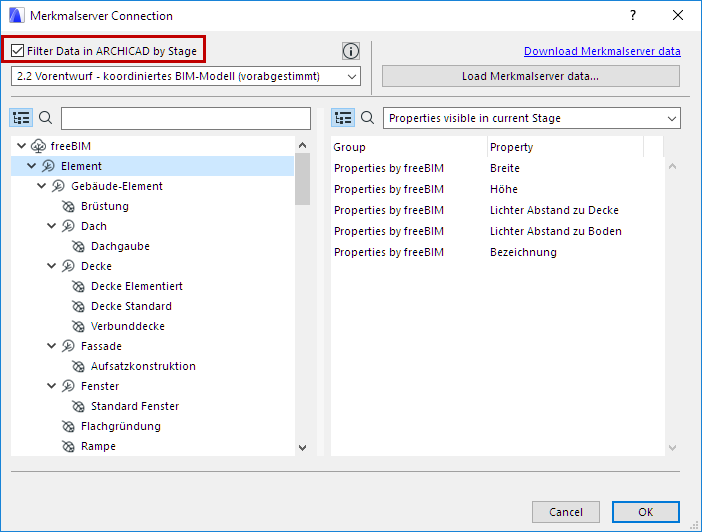
Task: Select the freeBIM tree item
Action: [x=71, y=146]
